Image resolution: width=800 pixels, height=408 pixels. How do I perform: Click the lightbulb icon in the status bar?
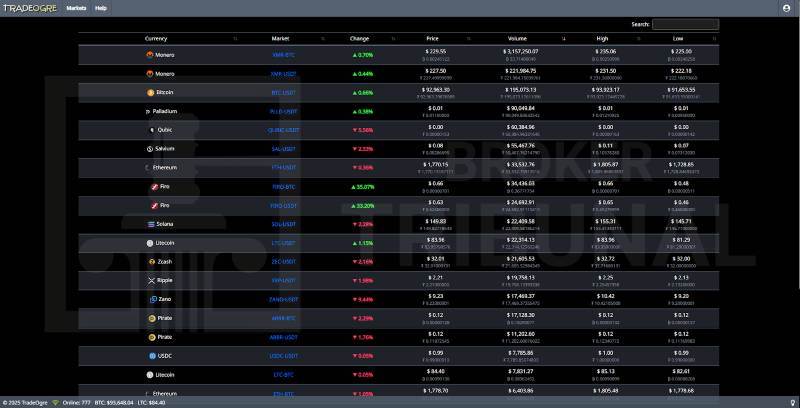[792, 402]
